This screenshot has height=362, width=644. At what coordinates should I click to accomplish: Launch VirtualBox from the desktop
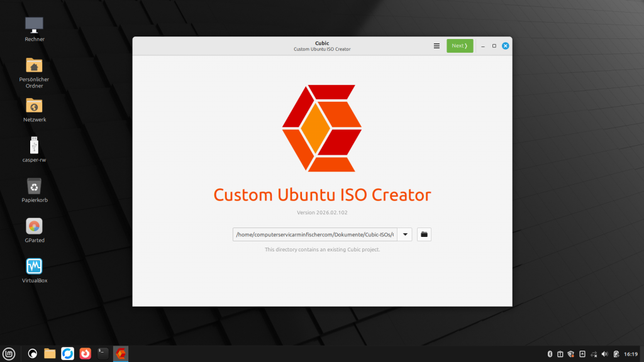point(34,270)
